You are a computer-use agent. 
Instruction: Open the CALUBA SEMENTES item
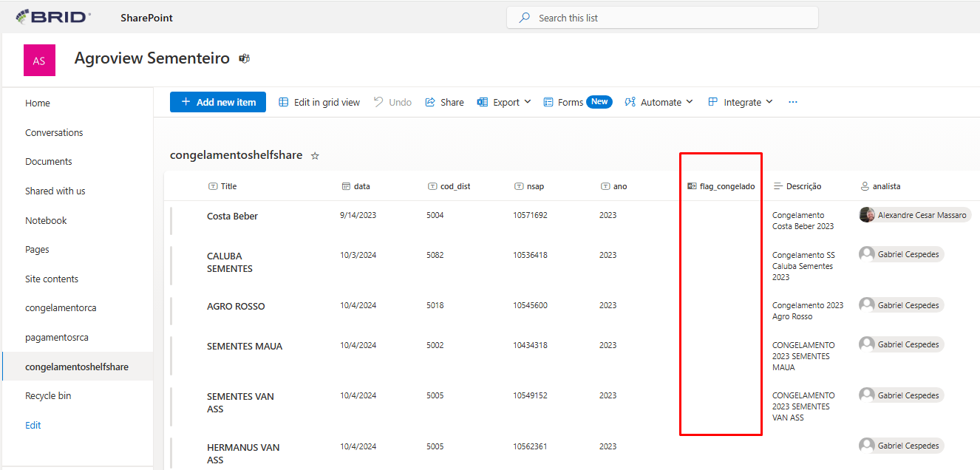click(x=230, y=262)
